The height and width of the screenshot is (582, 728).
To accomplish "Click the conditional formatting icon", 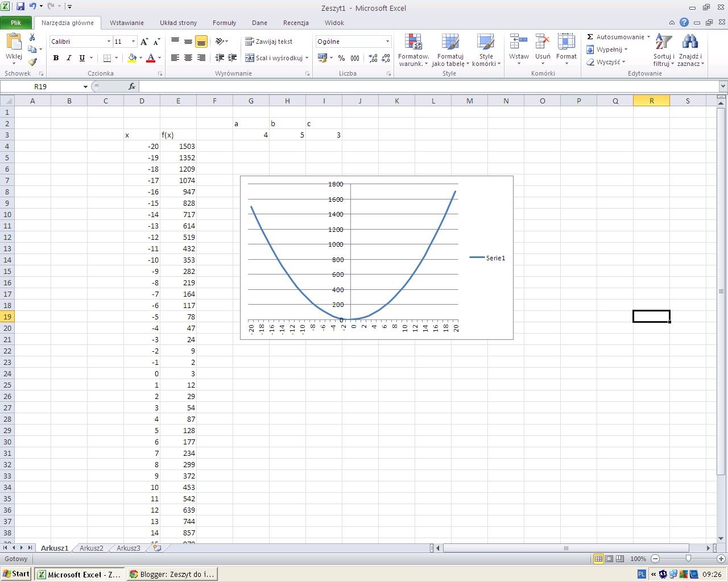I will (x=413, y=43).
